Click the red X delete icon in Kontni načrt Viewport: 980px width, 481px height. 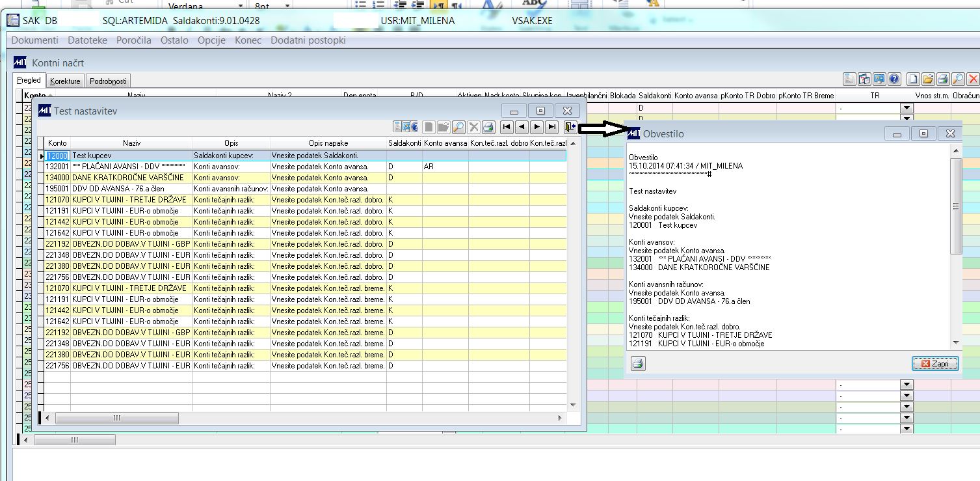click(x=973, y=79)
